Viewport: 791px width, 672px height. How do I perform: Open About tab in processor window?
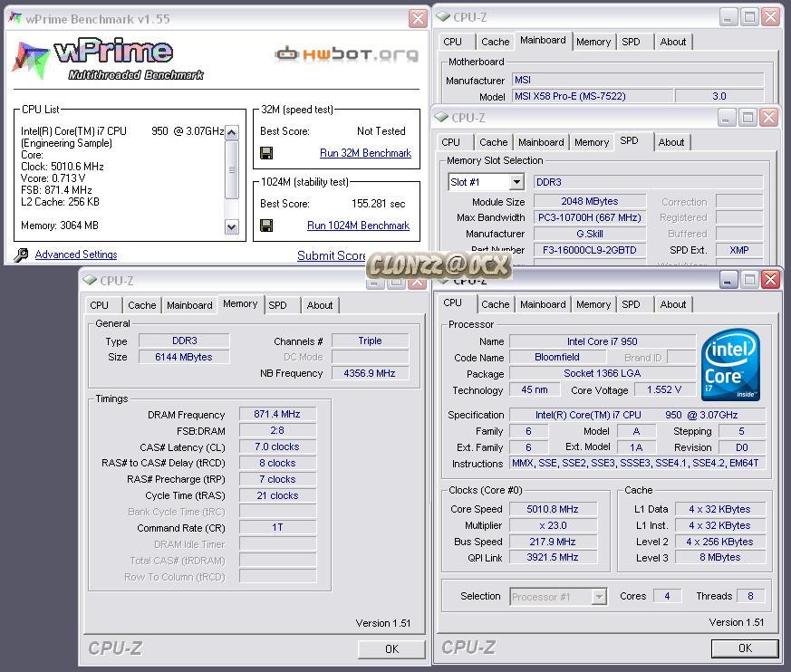(673, 304)
